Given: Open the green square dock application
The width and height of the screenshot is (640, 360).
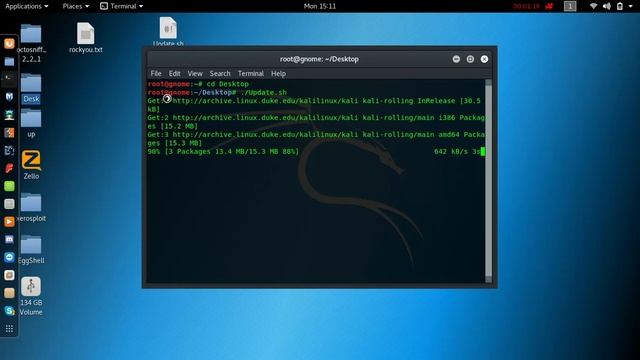Looking at the screenshot, I should (x=9, y=186).
